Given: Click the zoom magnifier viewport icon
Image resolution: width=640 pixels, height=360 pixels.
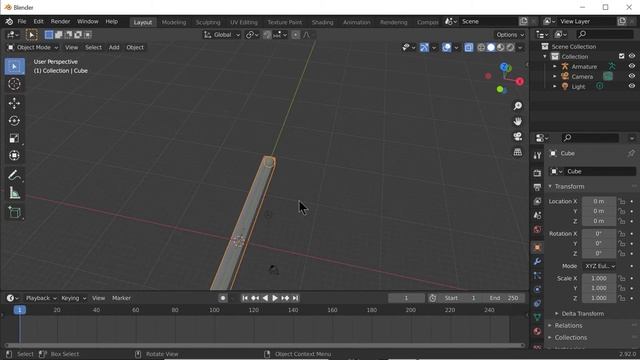Looking at the screenshot, I should coord(518,106).
